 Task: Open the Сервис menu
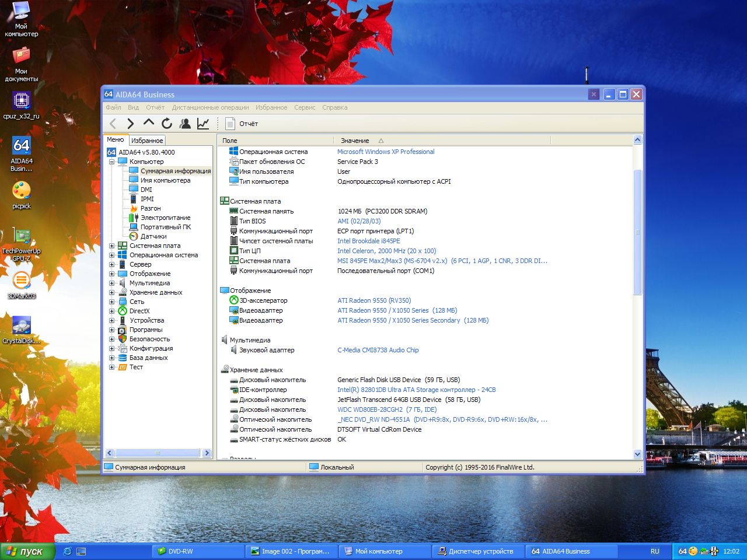tap(305, 107)
